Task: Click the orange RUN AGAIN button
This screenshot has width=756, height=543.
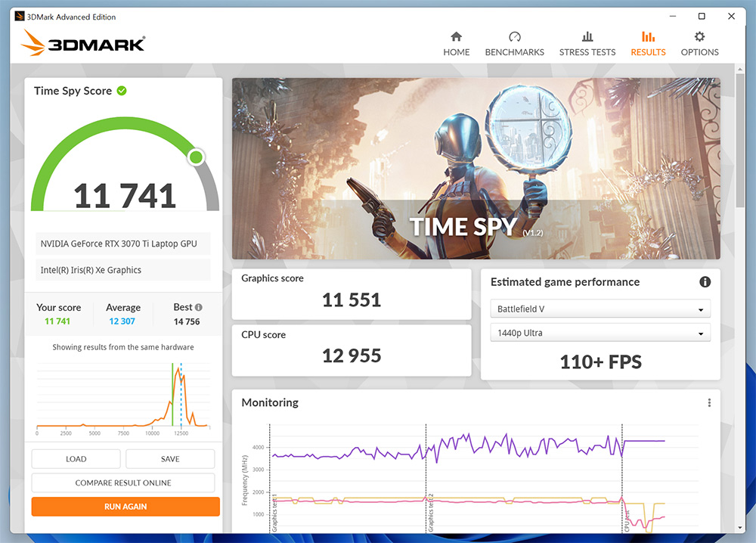Action: 125,507
